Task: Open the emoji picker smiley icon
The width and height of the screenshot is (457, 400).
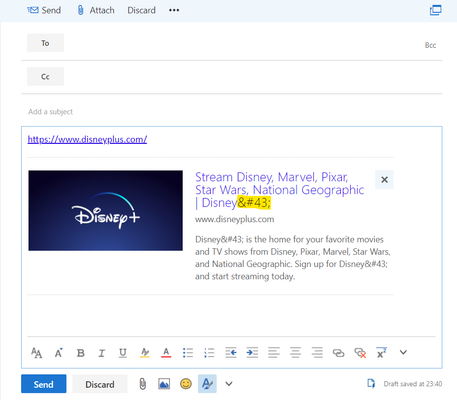Action: (x=186, y=384)
